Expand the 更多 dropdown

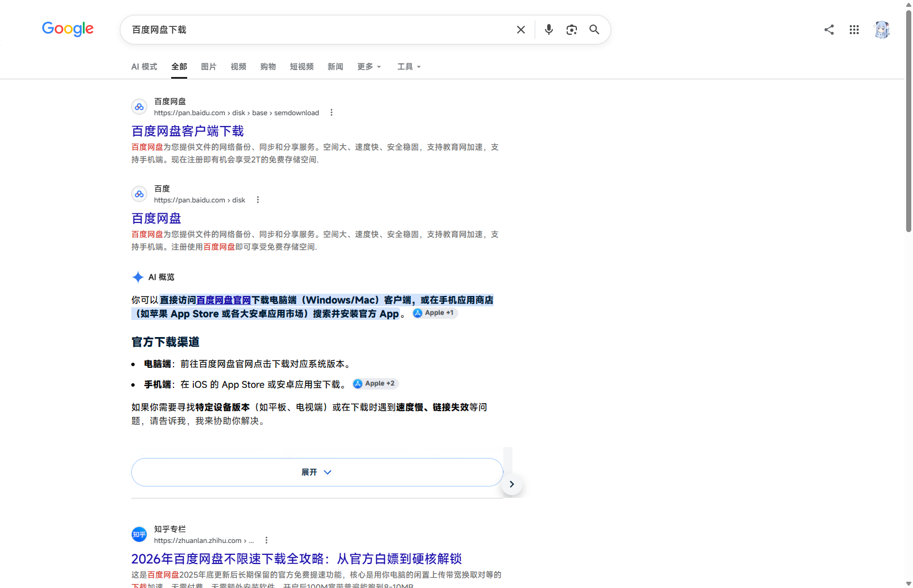pyautogui.click(x=369, y=67)
